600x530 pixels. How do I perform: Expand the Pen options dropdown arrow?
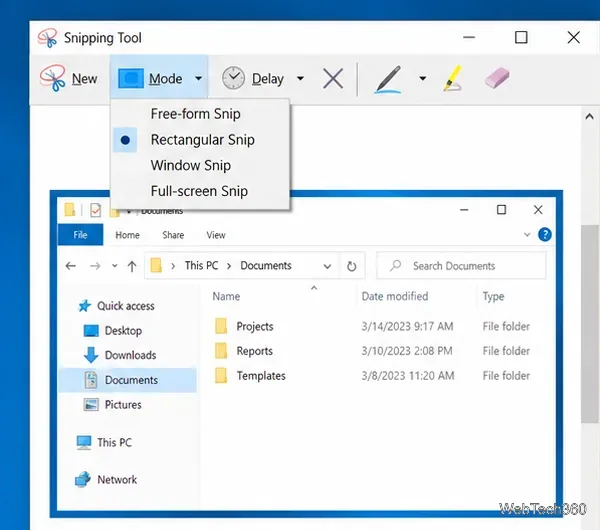pyautogui.click(x=422, y=78)
